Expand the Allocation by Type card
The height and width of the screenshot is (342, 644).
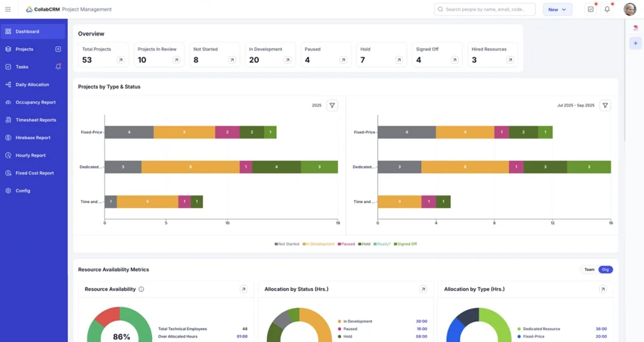tap(602, 289)
